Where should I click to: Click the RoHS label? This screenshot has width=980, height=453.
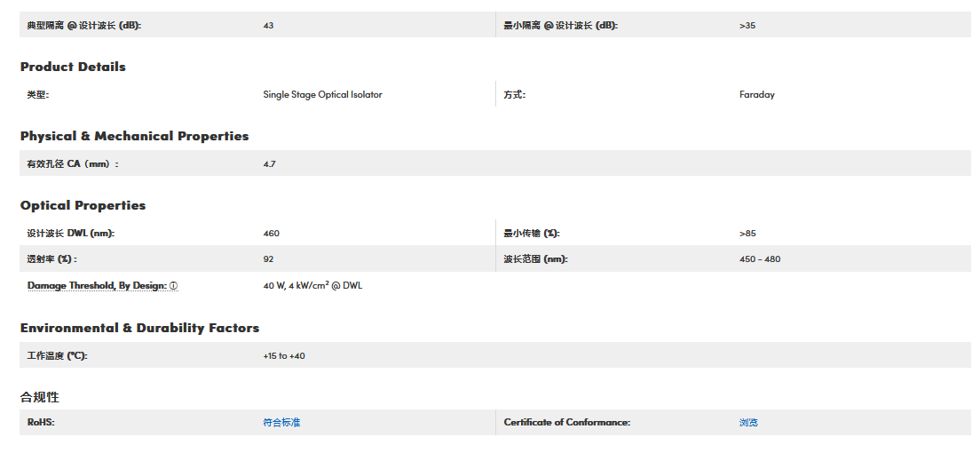coord(41,423)
